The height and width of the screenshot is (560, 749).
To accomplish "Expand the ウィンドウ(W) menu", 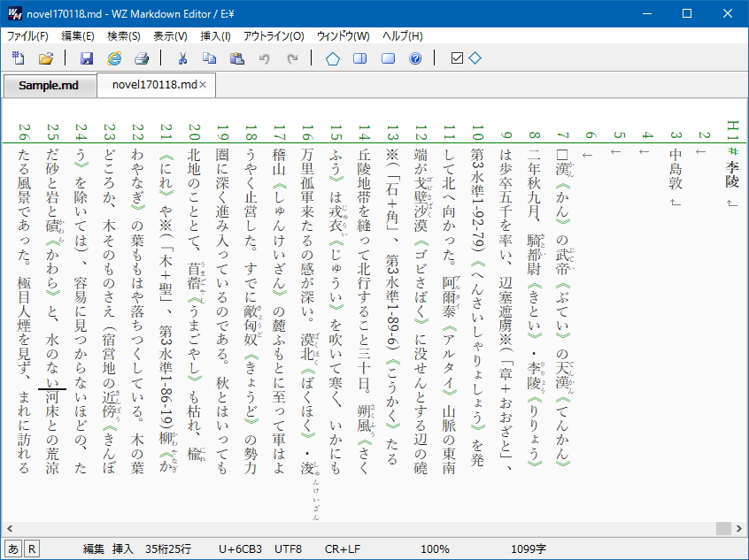I will click(x=342, y=35).
